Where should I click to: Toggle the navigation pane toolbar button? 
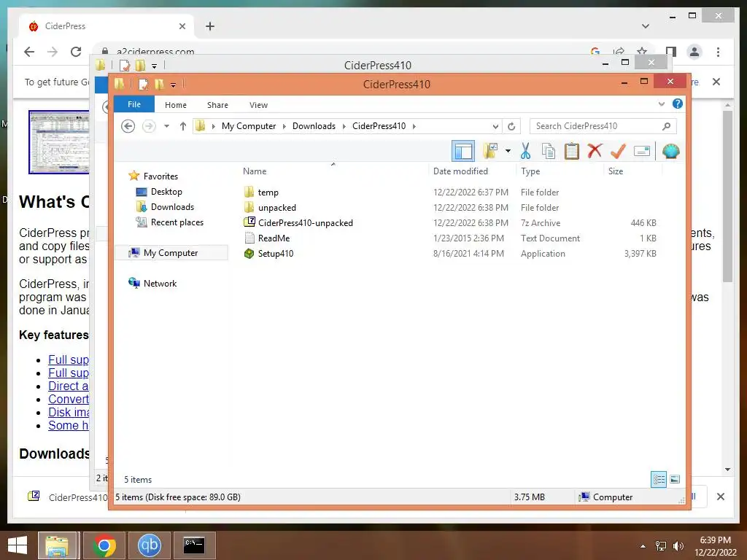[x=463, y=152]
